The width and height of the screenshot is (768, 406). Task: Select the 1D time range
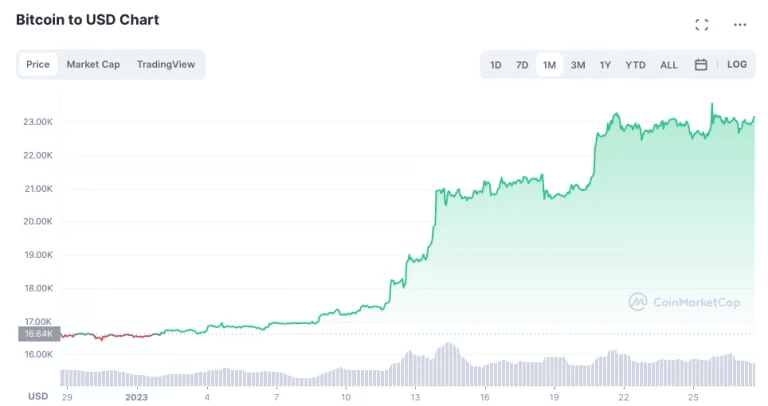click(496, 65)
